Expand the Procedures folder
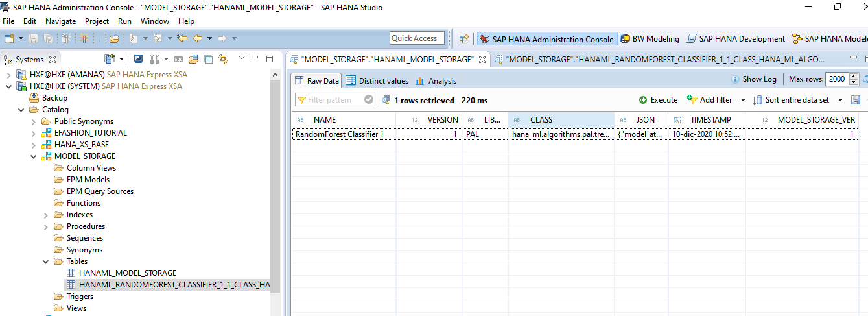The width and height of the screenshot is (868, 316). point(46,226)
